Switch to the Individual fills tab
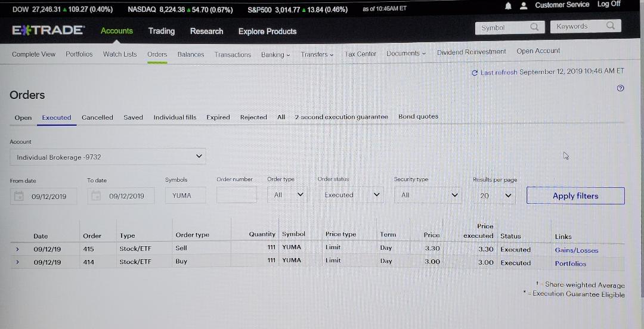The height and width of the screenshot is (329, 644). click(x=175, y=117)
